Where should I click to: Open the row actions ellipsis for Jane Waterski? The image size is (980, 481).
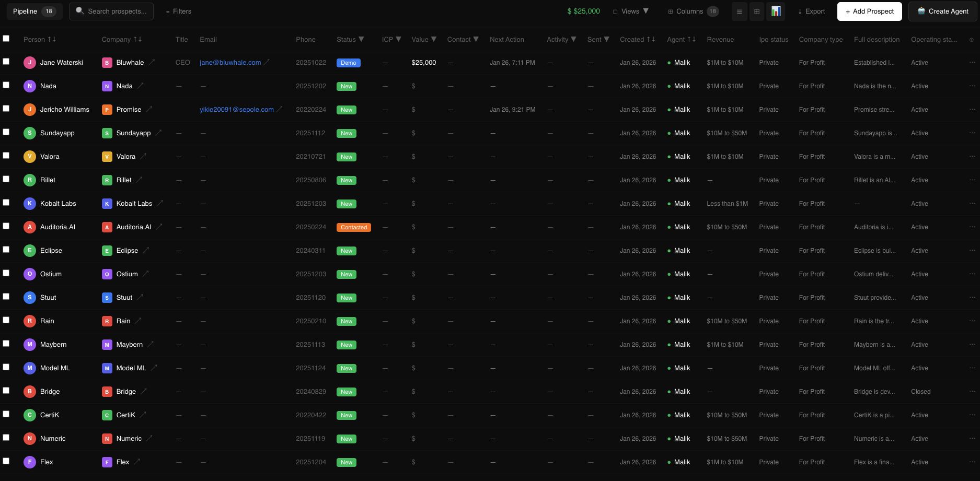973,62
